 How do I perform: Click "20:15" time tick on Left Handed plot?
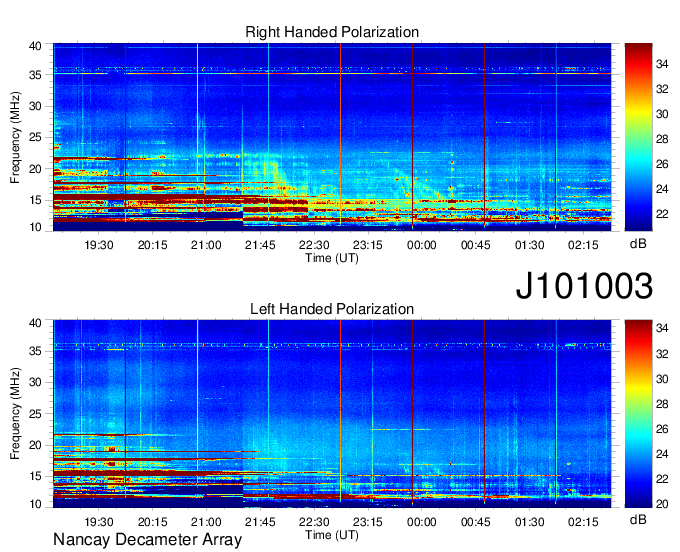click(x=152, y=522)
